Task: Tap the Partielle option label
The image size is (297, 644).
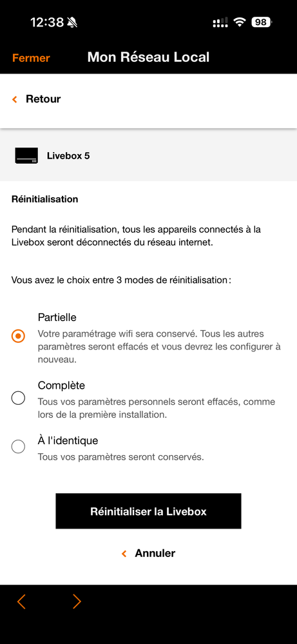Action: (57, 317)
